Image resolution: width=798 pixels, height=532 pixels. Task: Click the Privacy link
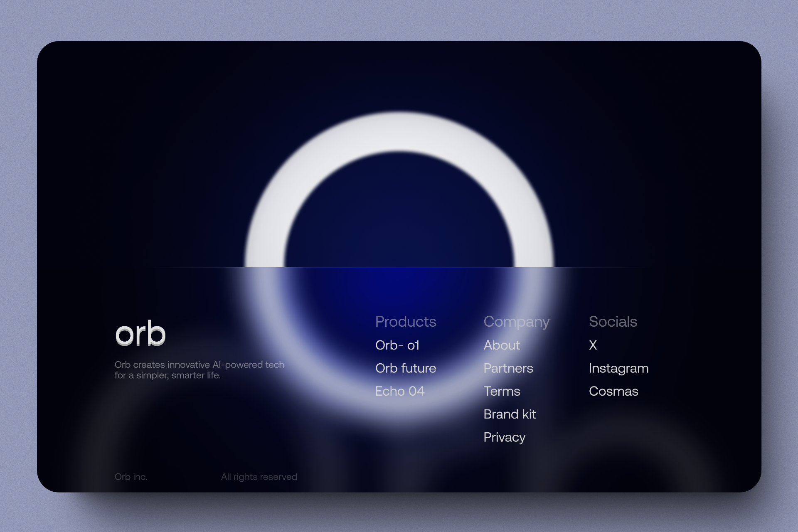pos(504,437)
